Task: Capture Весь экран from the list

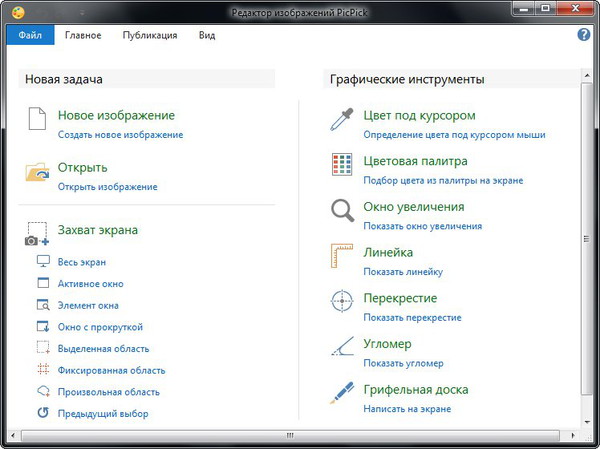Action: 81,262
